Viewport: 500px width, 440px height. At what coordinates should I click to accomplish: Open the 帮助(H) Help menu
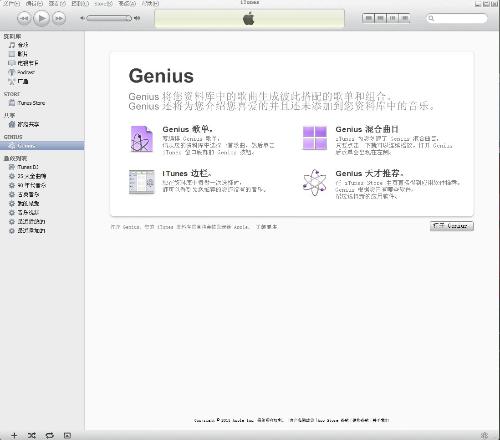(x=150, y=3)
